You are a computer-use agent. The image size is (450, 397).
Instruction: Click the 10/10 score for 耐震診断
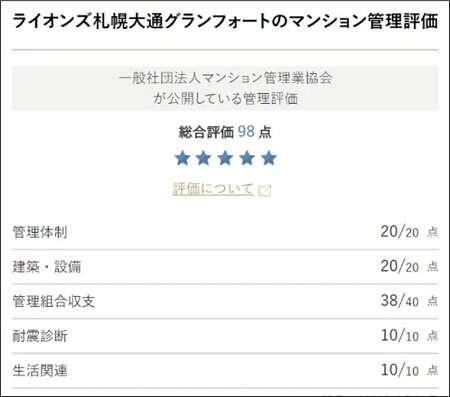[x=400, y=335]
